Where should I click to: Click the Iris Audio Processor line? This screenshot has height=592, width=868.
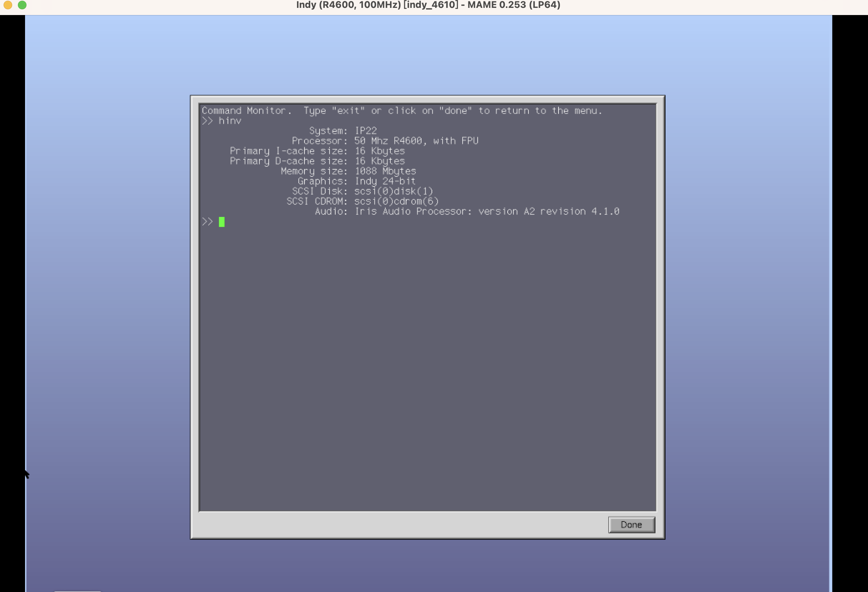tap(467, 212)
